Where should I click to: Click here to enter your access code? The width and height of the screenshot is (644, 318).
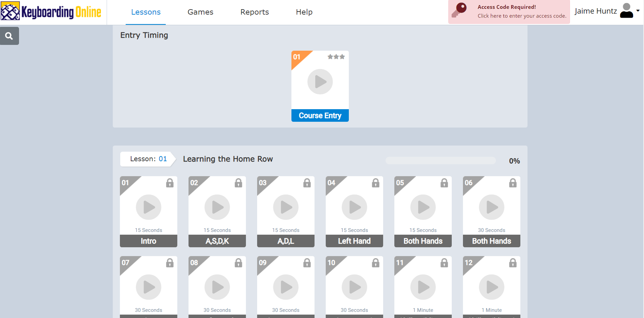pos(522,16)
